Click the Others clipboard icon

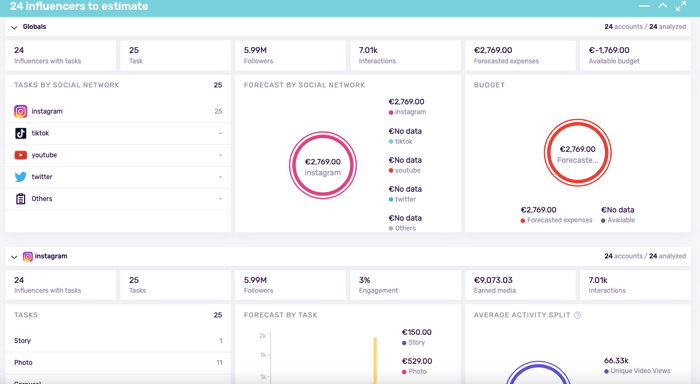point(21,199)
